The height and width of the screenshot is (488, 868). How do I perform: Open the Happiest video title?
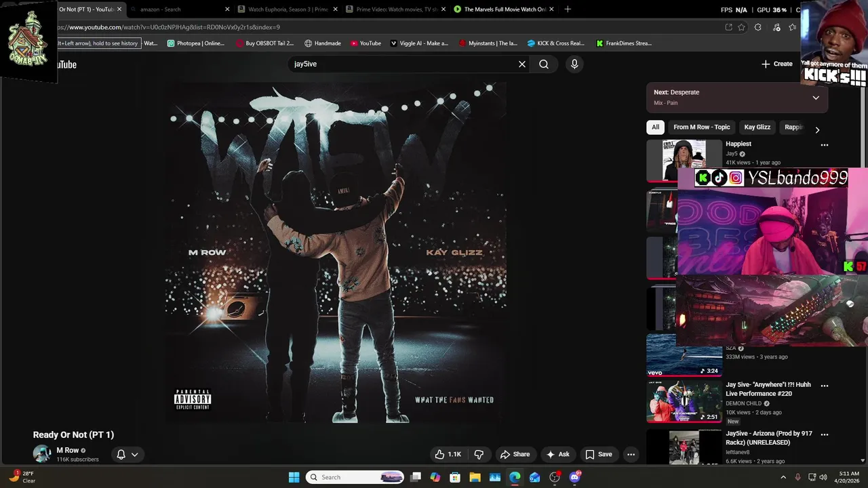(x=738, y=144)
